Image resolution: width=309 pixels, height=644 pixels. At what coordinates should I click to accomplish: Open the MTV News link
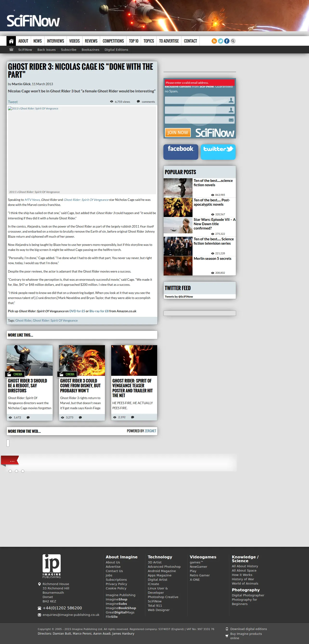point(32,200)
